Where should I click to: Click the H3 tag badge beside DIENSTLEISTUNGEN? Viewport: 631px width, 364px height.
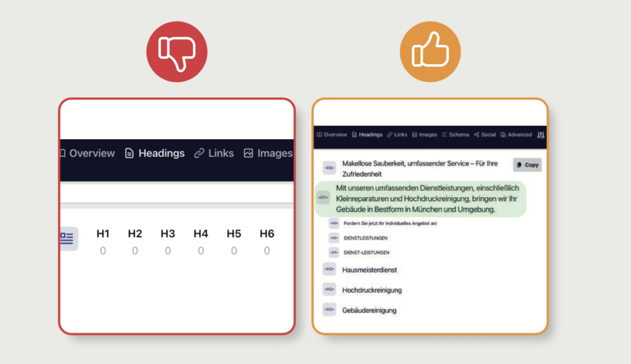334,238
